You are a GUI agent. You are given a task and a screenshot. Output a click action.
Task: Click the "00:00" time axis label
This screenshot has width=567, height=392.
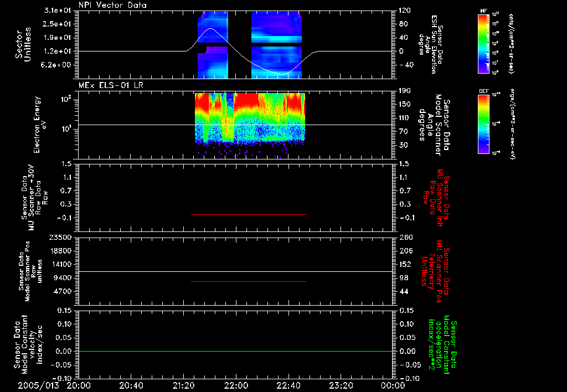click(393, 385)
